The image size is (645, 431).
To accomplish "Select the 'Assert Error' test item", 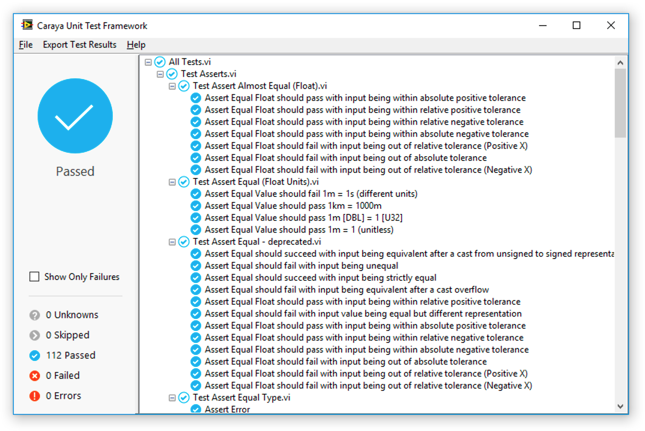I will point(227,409).
